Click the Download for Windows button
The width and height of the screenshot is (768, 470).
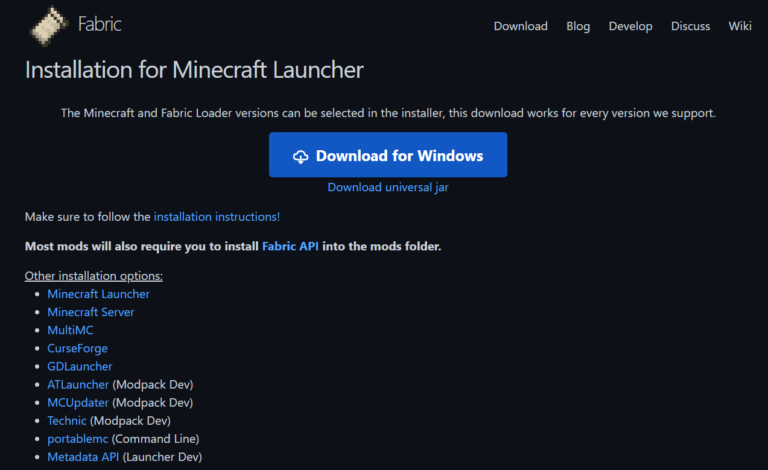(388, 156)
